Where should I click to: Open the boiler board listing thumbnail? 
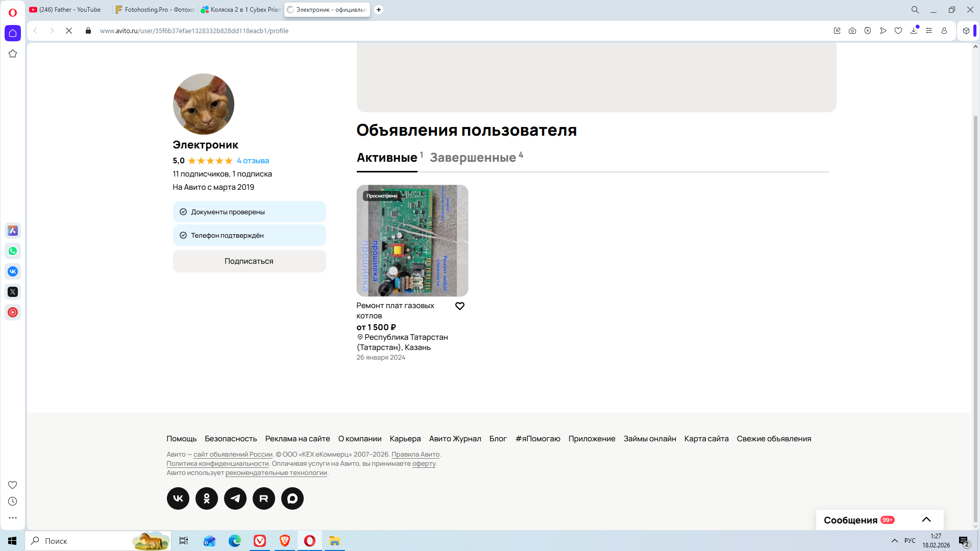(x=412, y=241)
